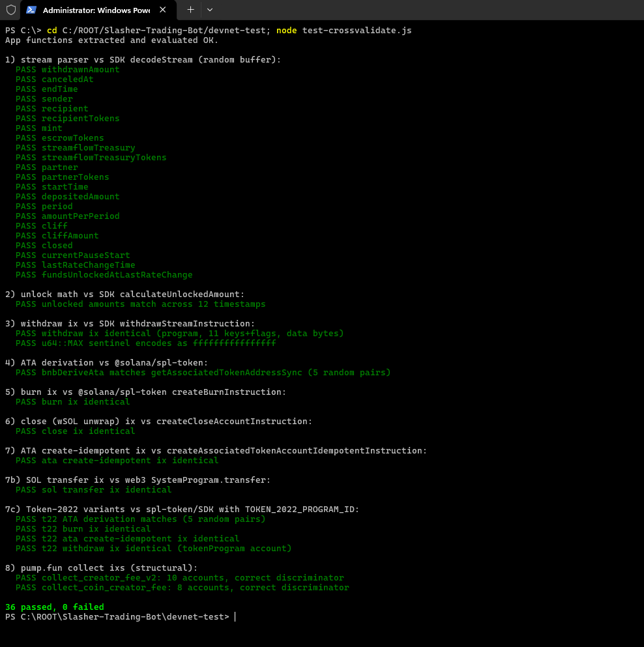The height and width of the screenshot is (647, 644).
Task: Click the "collect_creator_fee_v2: 10 accounts" line
Action: tap(180, 578)
